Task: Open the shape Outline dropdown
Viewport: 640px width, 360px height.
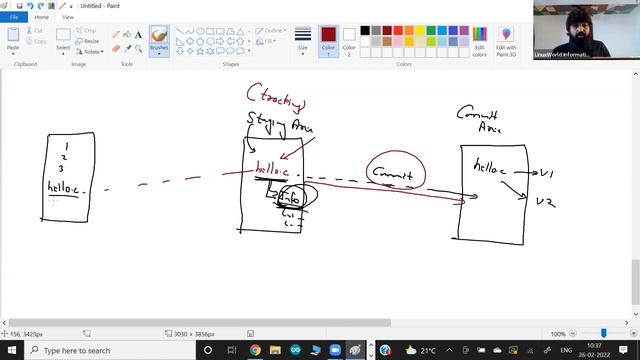Action: point(271,31)
